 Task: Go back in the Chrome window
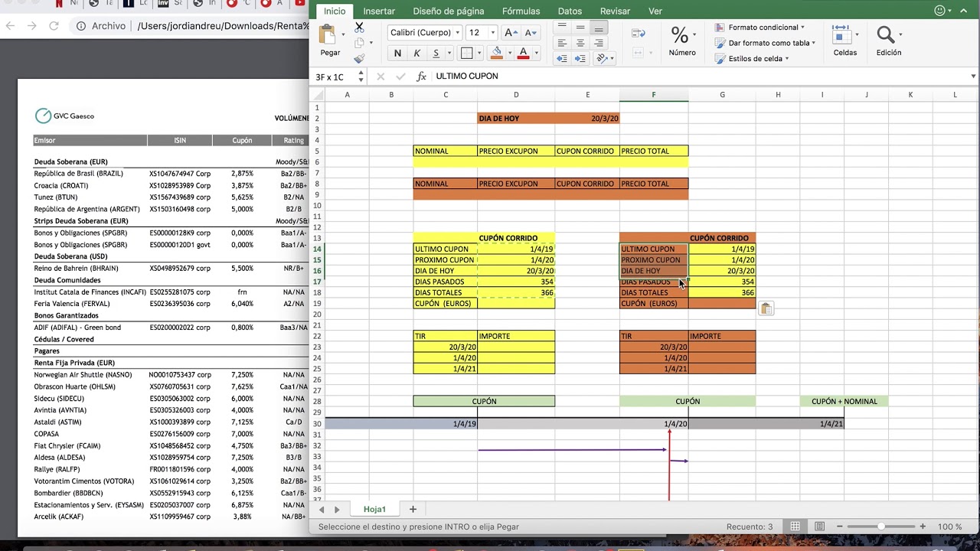[10, 26]
